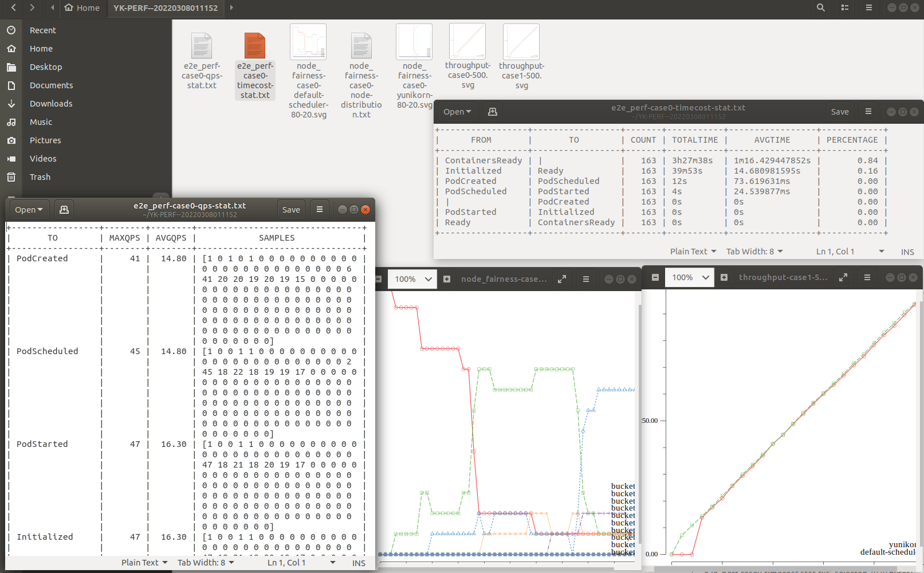Create new document in qps-stat editor

(64, 210)
